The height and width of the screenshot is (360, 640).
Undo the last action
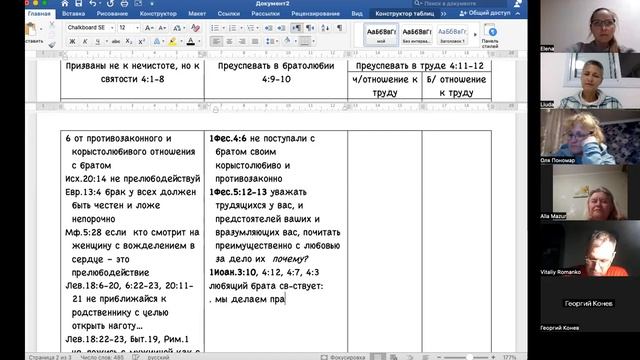[93, 4]
